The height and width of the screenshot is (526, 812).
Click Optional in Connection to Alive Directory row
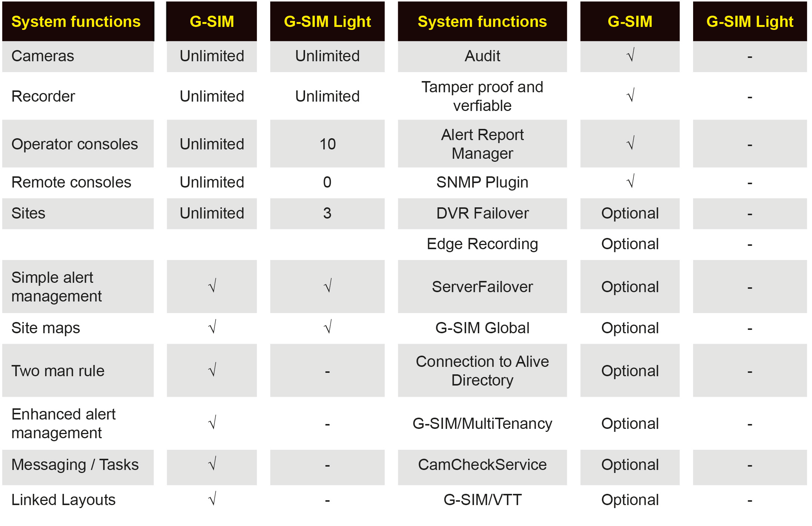point(630,371)
